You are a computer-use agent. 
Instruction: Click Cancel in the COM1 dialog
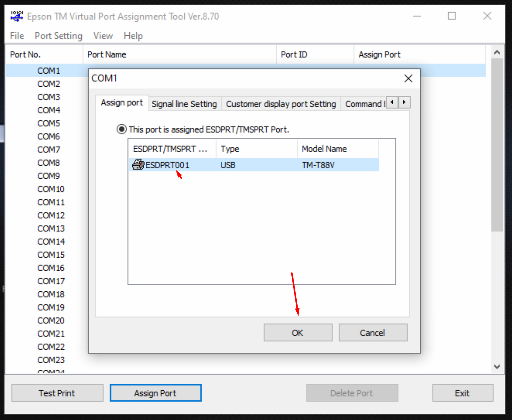373,333
